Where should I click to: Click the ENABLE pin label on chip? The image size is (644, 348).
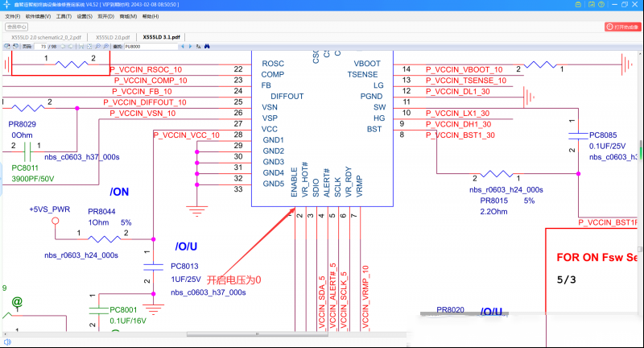click(294, 182)
